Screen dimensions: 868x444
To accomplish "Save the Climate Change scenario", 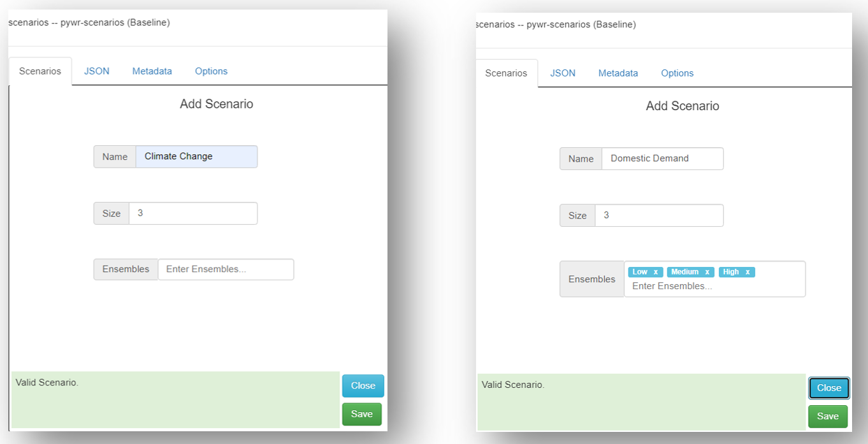I will 361,414.
